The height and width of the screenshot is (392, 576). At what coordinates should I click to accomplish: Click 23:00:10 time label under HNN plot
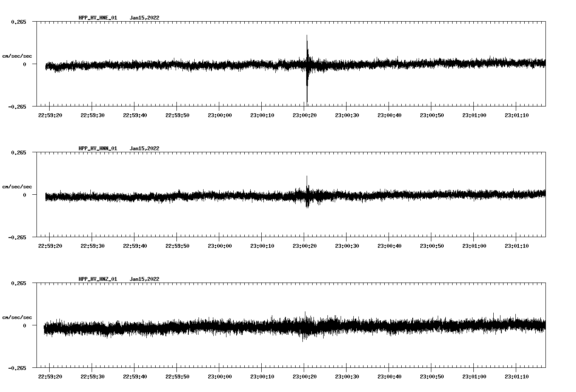262,246
